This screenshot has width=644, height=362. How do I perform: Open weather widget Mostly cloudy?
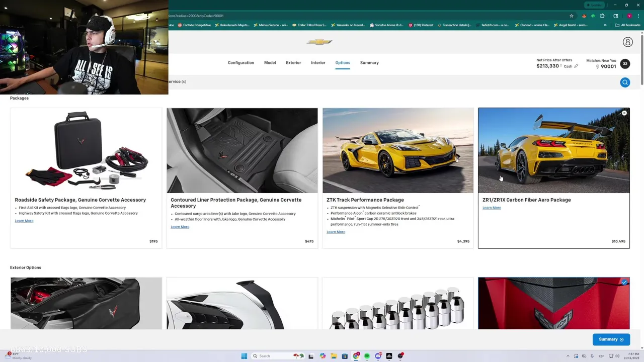pyautogui.click(x=19, y=356)
